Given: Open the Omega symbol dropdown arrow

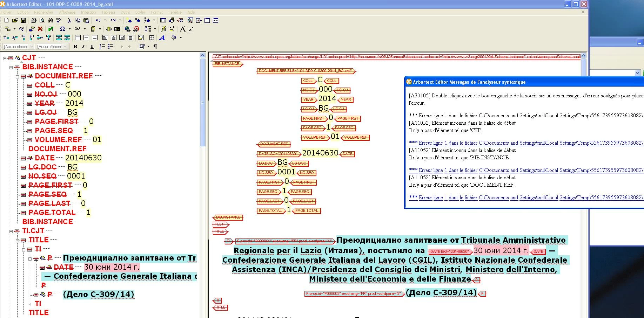Looking at the screenshot, I should pyautogui.click(x=69, y=29).
